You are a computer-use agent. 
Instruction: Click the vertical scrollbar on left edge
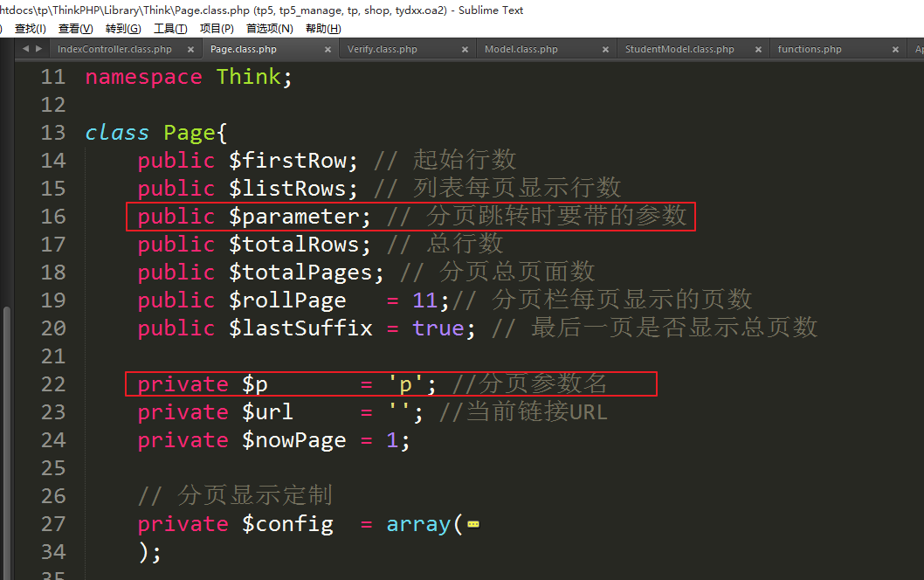[6, 437]
